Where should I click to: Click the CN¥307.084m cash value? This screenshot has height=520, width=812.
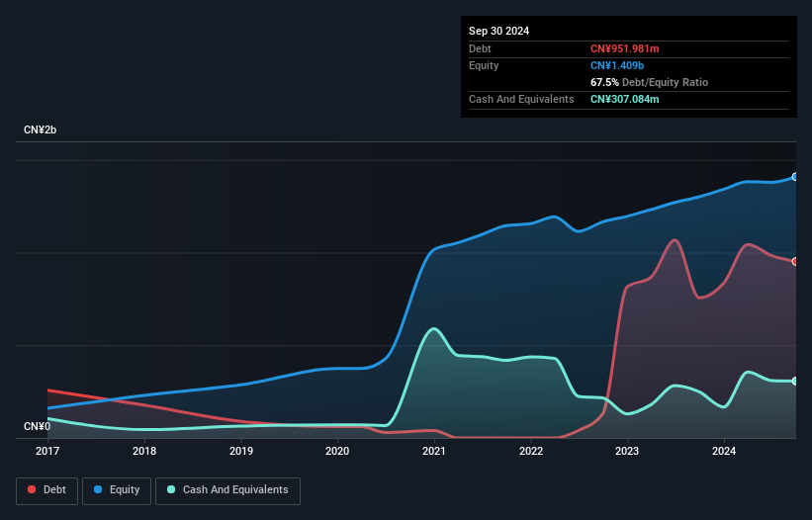(624, 99)
